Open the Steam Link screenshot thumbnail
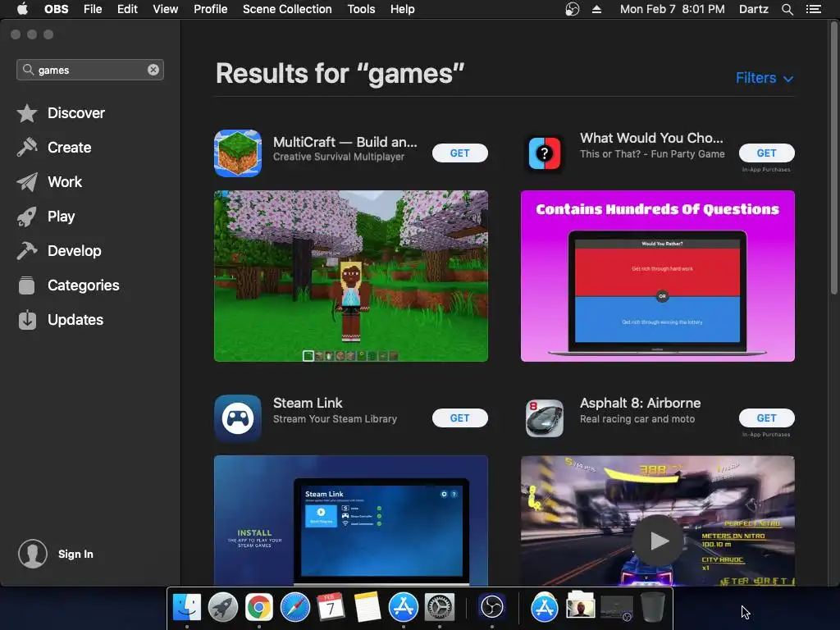 351,520
